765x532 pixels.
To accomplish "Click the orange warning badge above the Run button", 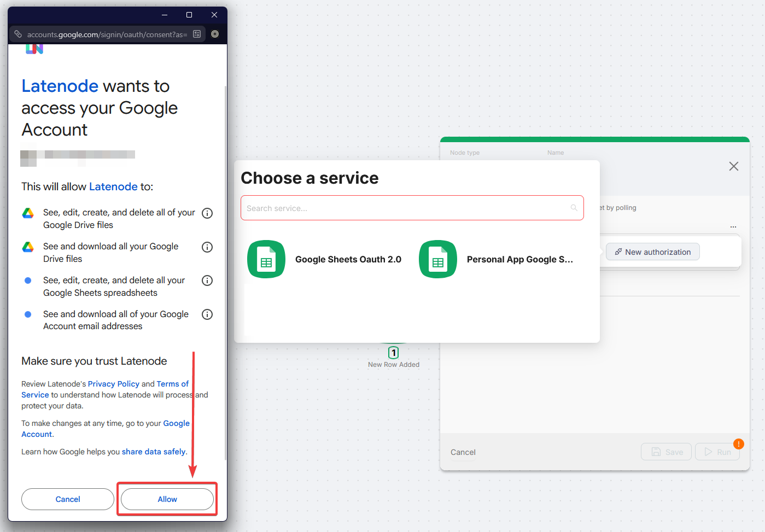I will point(739,444).
